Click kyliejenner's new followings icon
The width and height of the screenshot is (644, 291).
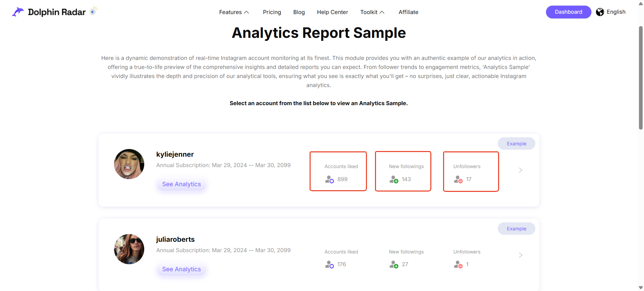[x=394, y=179]
